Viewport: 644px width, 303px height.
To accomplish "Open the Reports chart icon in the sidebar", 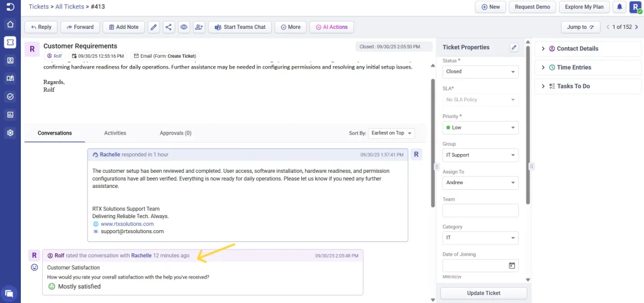I will click(x=10, y=114).
